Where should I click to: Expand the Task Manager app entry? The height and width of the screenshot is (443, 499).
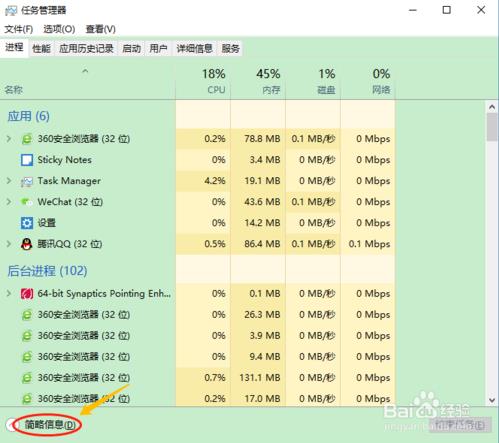9,181
